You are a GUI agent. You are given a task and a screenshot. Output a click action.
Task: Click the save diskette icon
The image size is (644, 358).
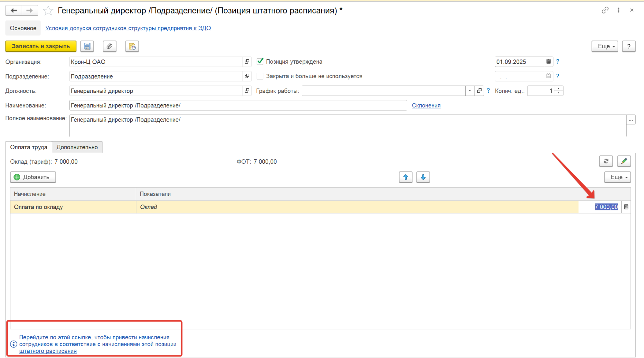click(x=87, y=46)
